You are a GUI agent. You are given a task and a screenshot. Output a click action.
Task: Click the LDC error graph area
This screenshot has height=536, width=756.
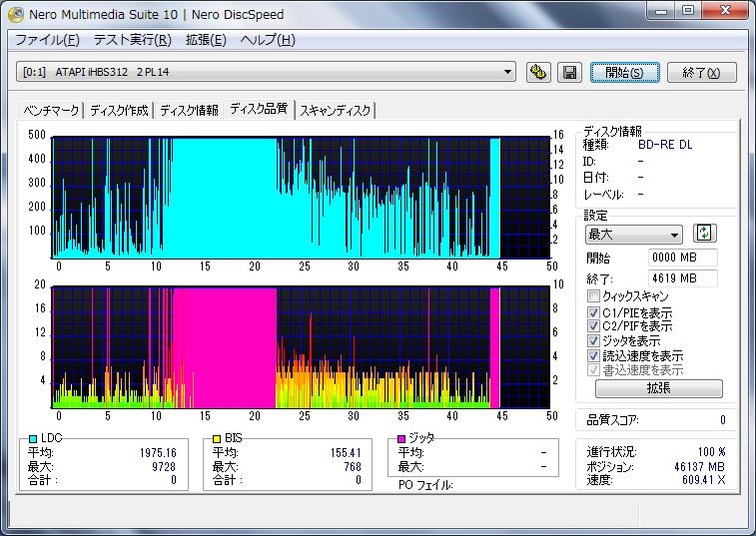[301, 198]
